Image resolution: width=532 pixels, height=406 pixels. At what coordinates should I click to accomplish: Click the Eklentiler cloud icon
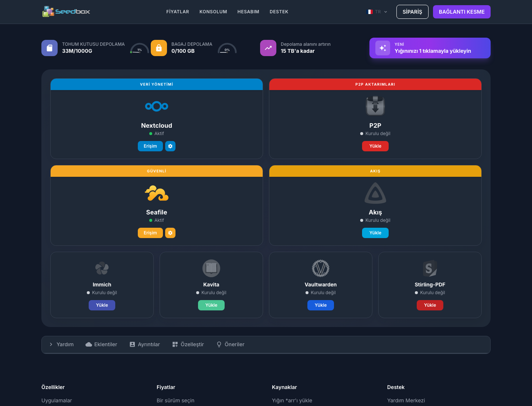click(x=89, y=344)
